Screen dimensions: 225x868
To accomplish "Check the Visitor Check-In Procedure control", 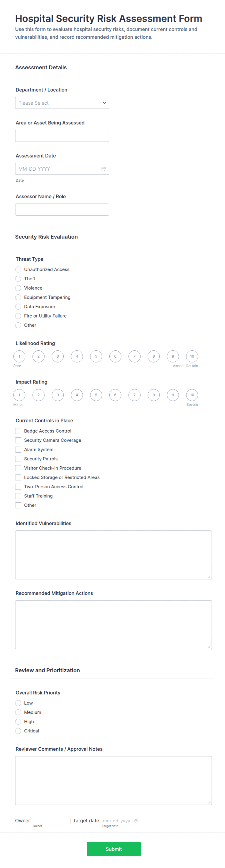I will point(18,468).
